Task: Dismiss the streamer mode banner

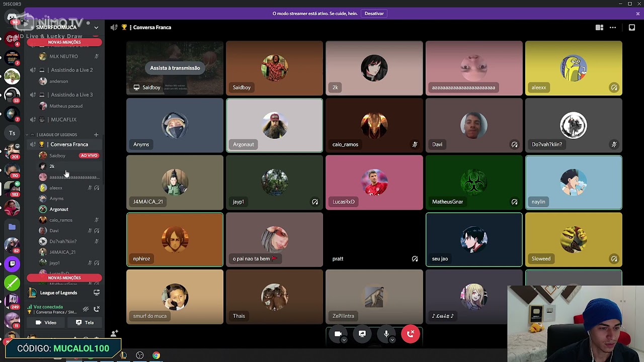Action: click(x=638, y=14)
